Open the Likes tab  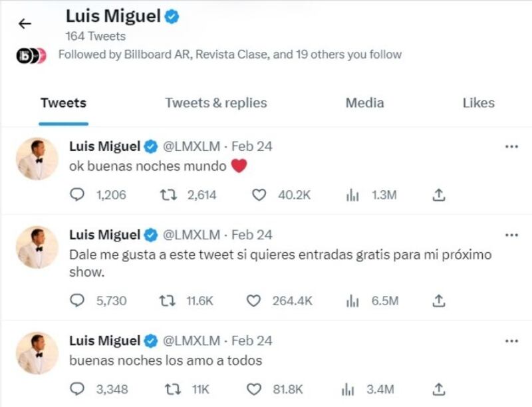(x=478, y=103)
